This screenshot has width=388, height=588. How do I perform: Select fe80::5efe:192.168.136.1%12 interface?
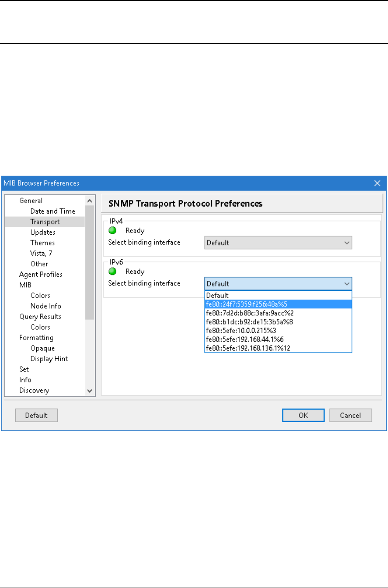[278, 348]
